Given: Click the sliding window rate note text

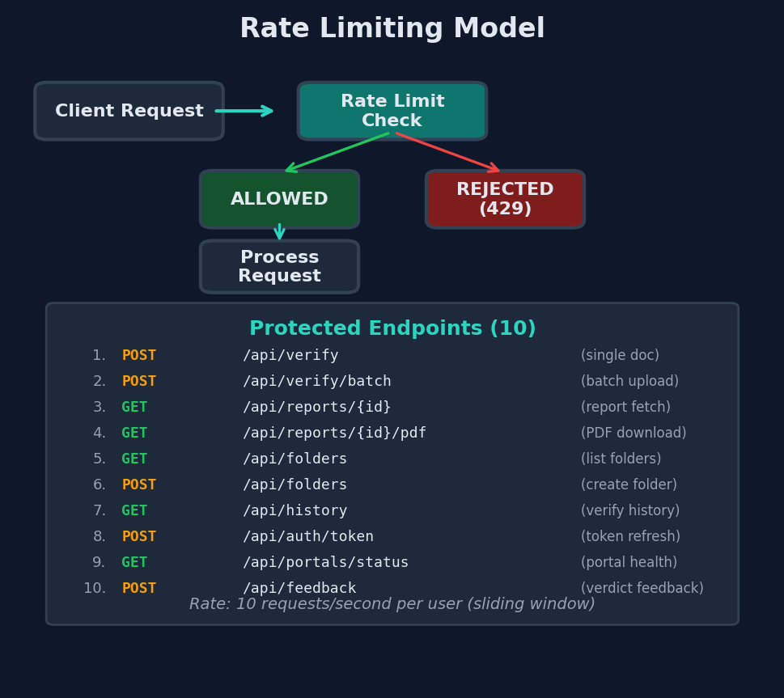Looking at the screenshot, I should coord(391,603).
